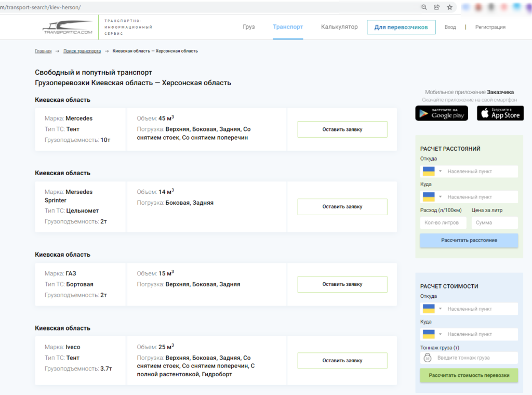The height and width of the screenshot is (395, 532).
Task: Click the Mersedes Sprinter brand text
Action: pos(69,196)
